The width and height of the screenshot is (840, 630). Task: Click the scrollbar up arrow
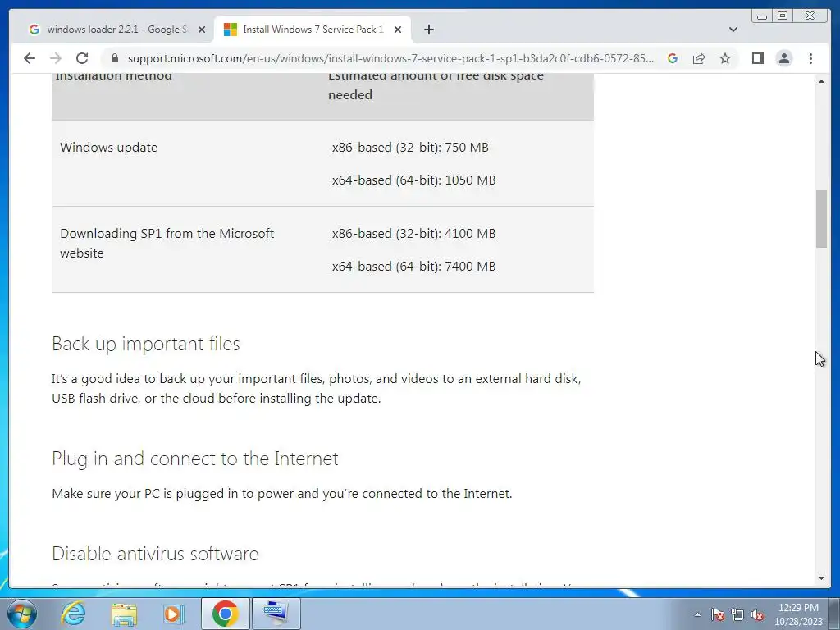[821, 81]
